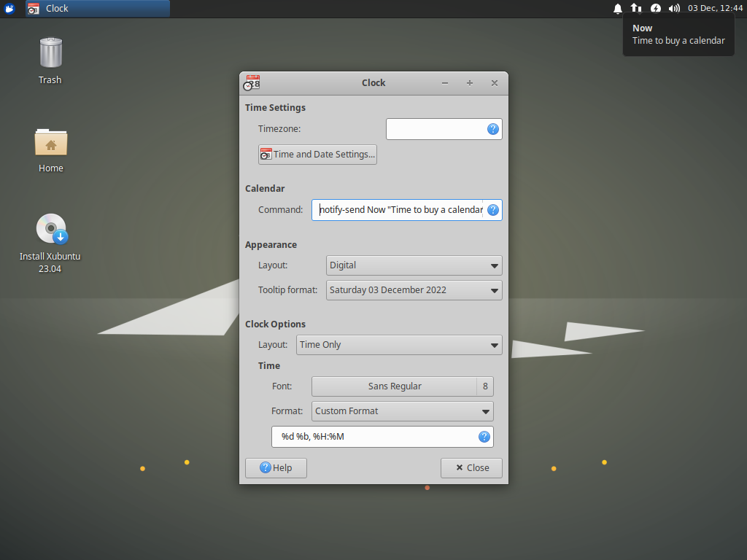Image resolution: width=747 pixels, height=560 pixels.
Task: Click the Timezone help question mark icon
Action: coord(492,128)
